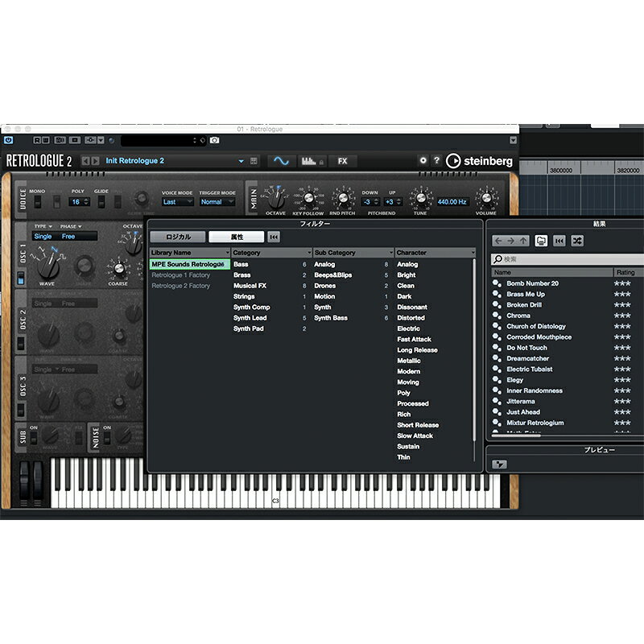Go forward in results navigation
The height and width of the screenshot is (644, 644).
[510, 241]
